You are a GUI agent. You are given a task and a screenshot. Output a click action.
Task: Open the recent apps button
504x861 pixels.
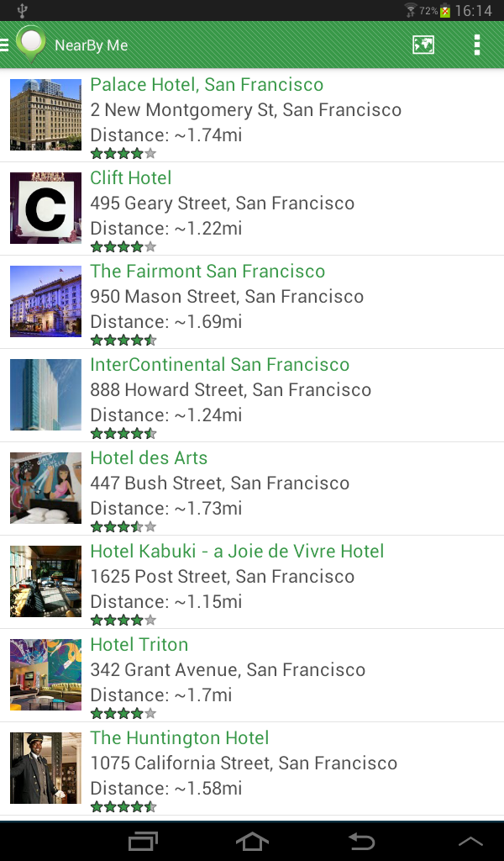(143, 841)
